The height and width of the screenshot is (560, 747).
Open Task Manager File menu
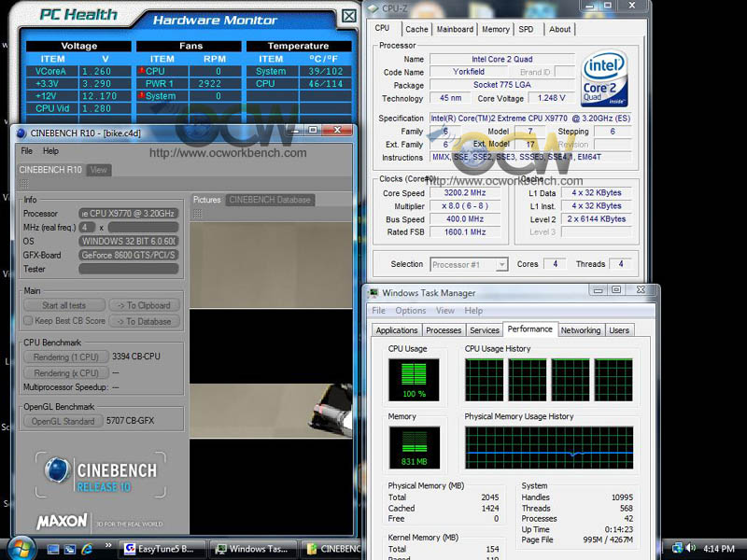click(379, 311)
